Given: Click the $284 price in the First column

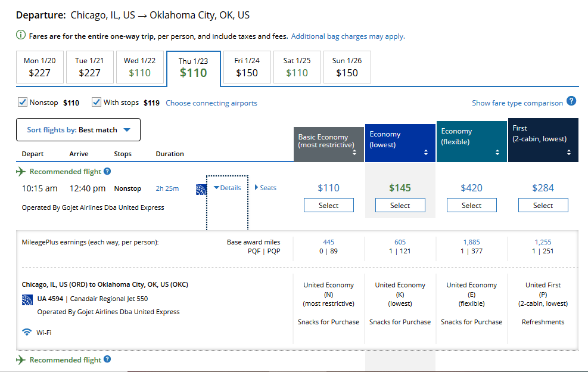Looking at the screenshot, I should click(543, 188).
